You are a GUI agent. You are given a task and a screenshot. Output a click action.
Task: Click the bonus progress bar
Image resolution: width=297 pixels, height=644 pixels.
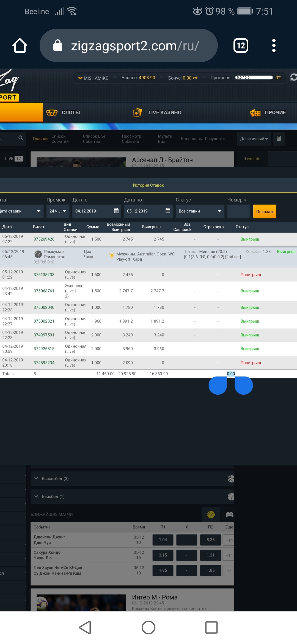point(254,78)
